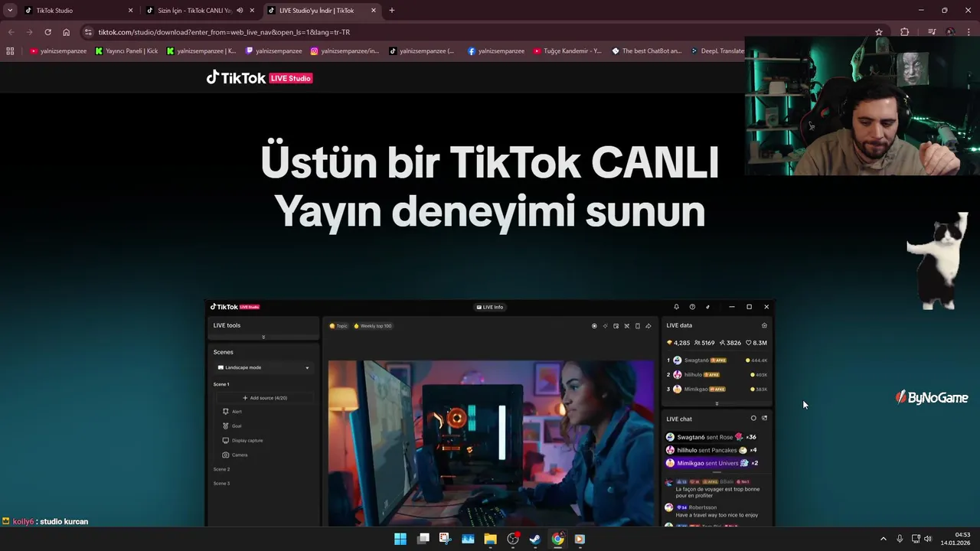This screenshot has height=551, width=980.
Task: Open the Snipping Tool taskbar icon
Action: (445, 539)
